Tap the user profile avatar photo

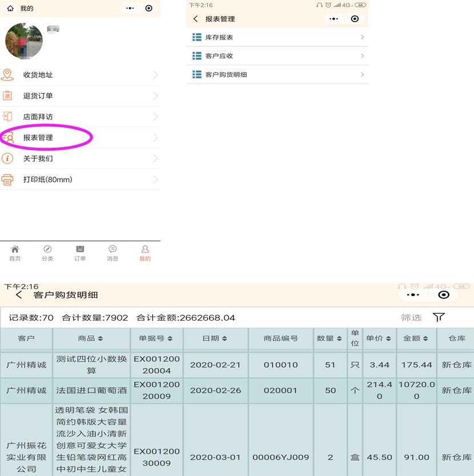coord(24,42)
